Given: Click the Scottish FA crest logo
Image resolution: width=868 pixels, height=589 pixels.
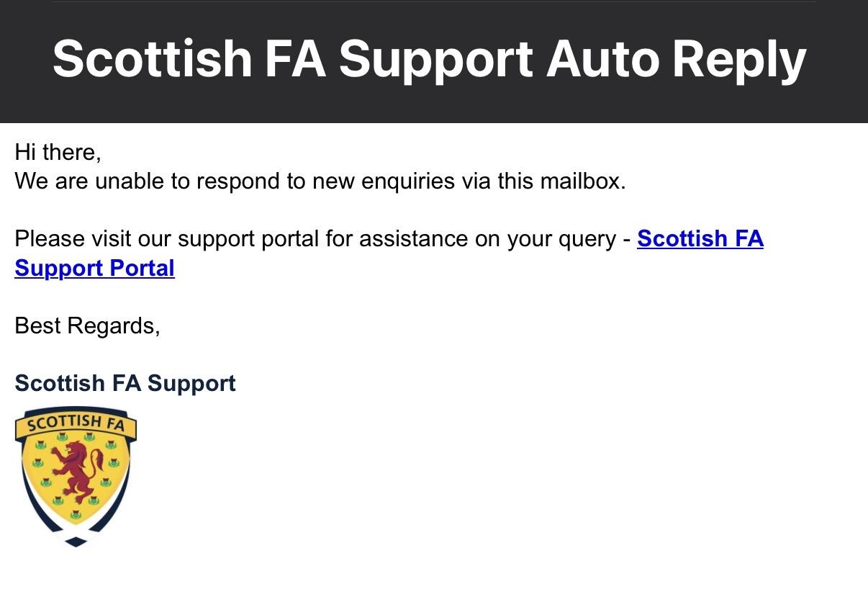Looking at the screenshot, I should tap(76, 476).
